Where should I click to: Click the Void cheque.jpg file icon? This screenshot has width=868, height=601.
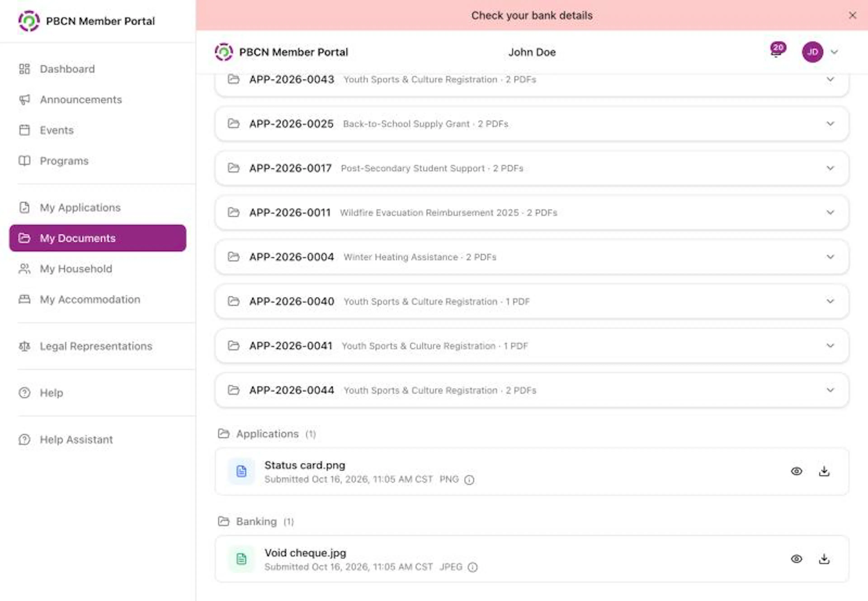(x=241, y=559)
